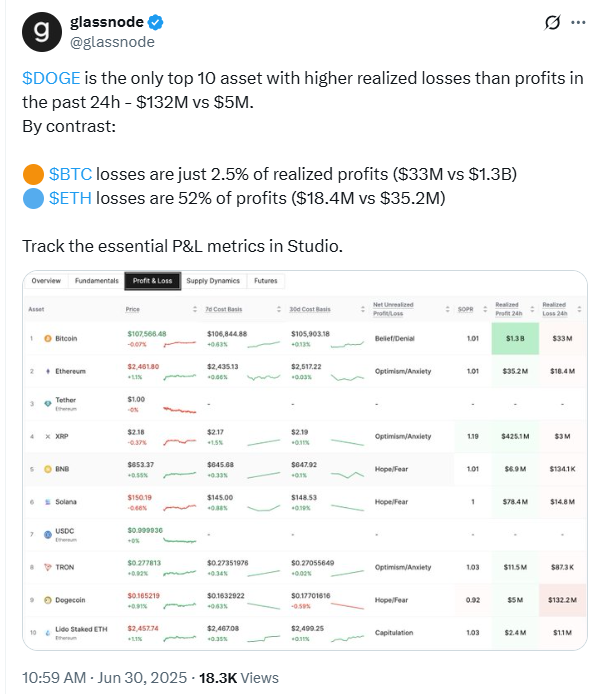Click the Dogecoin coin icon in table
Viewport: 603px width, 694px height.
pos(47,600)
